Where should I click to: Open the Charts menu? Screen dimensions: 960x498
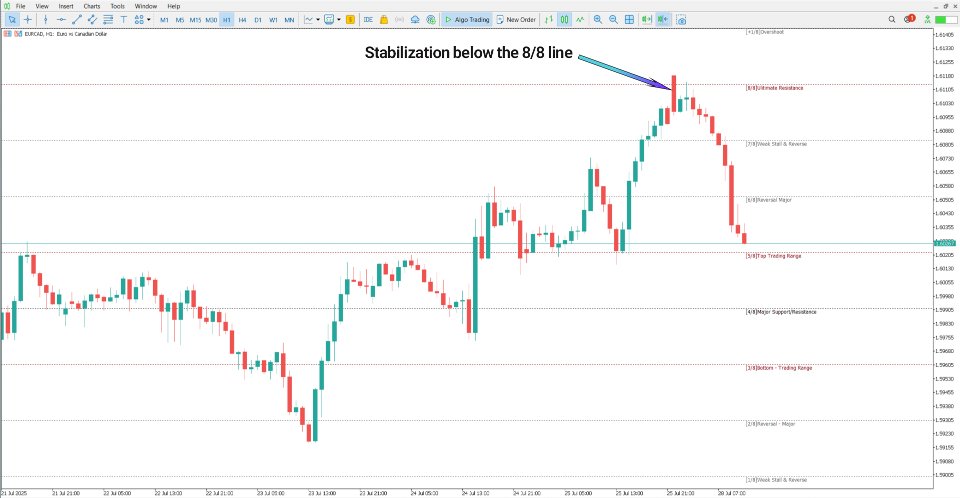92,6
